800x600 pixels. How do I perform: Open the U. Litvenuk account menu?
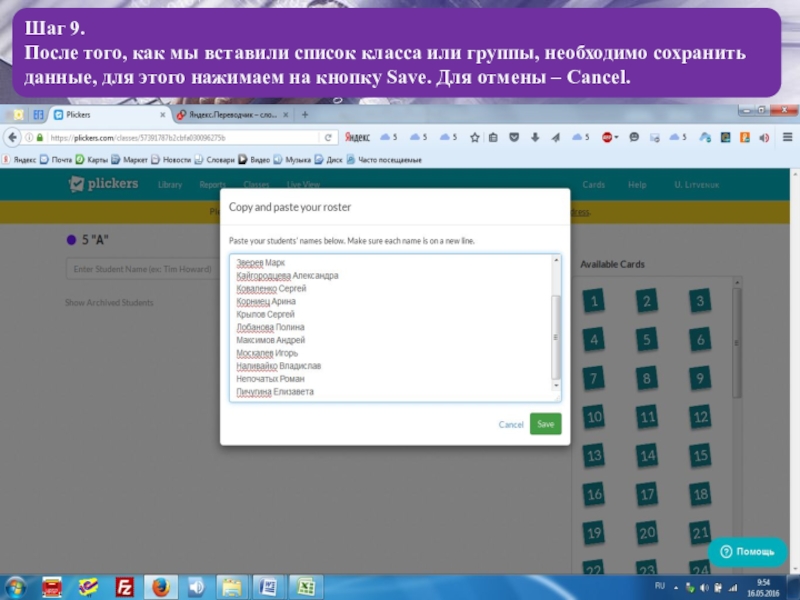(x=696, y=185)
